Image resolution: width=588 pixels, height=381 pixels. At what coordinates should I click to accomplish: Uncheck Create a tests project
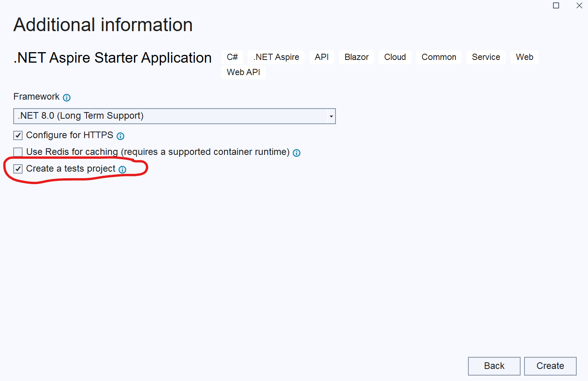18,169
